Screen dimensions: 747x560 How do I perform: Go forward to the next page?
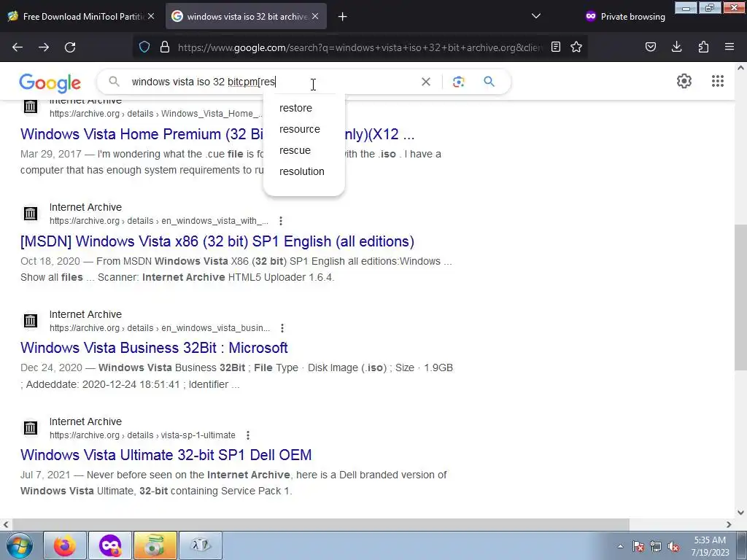click(x=44, y=47)
